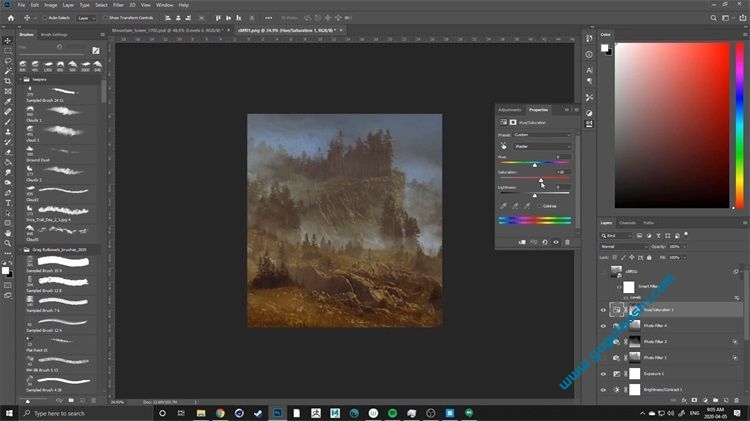Collapse the Greg Rutkowski brushes folder
This screenshot has height=421, width=750.
click(21, 250)
